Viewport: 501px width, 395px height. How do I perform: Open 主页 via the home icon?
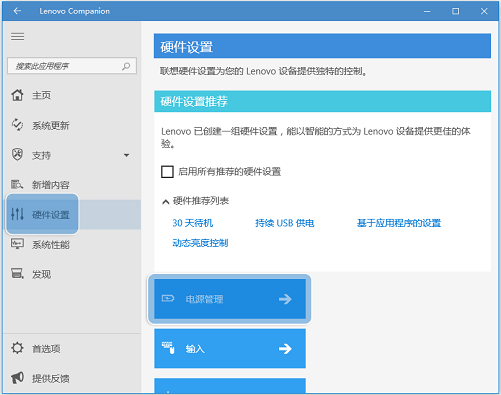(17, 95)
